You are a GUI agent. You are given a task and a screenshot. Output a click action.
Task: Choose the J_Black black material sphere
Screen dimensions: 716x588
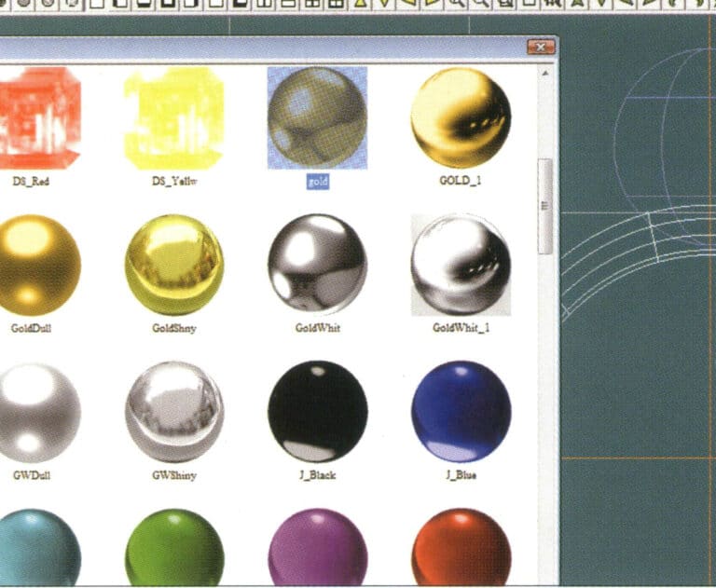pos(317,412)
